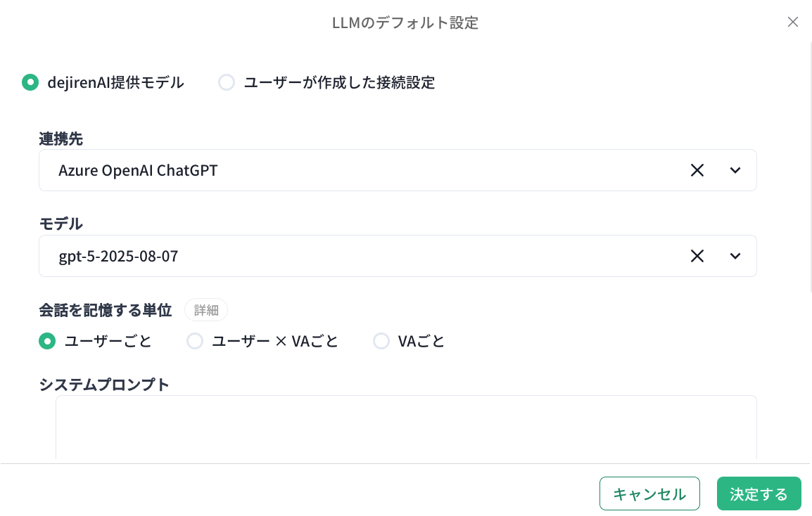Image resolution: width=812 pixels, height=516 pixels.
Task: Confirm with the 決定する button
Action: point(759,494)
